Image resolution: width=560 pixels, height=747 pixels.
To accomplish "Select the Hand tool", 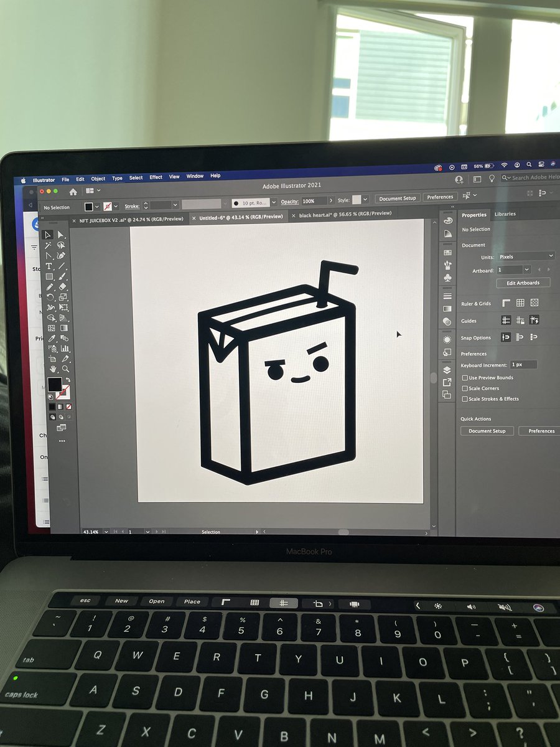I will 53,369.
